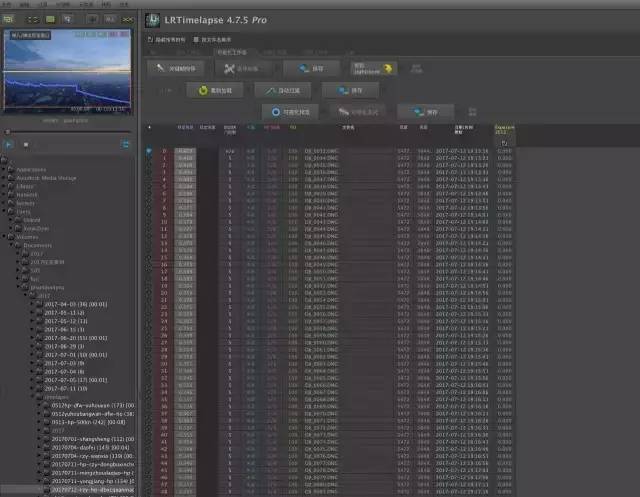Click the Exposure column header in the table

(x=505, y=130)
